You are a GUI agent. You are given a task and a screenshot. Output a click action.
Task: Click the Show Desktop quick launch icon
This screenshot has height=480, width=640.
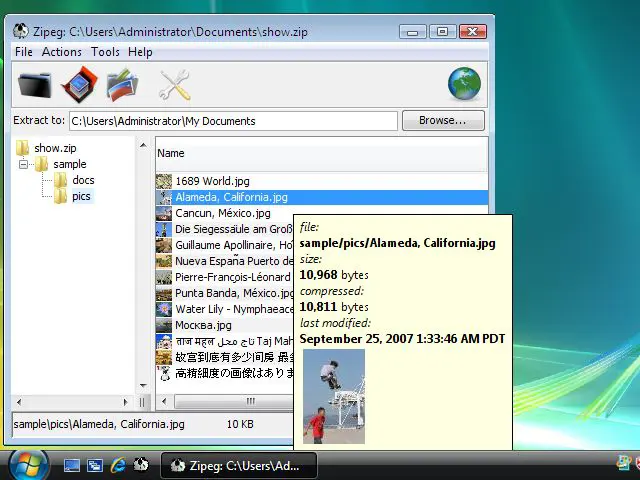pyautogui.click(x=72, y=465)
